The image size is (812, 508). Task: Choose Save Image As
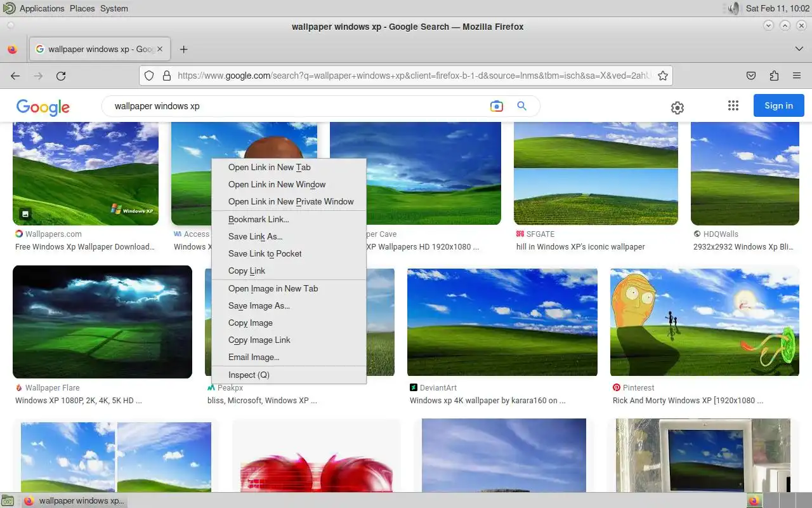(x=289, y=305)
